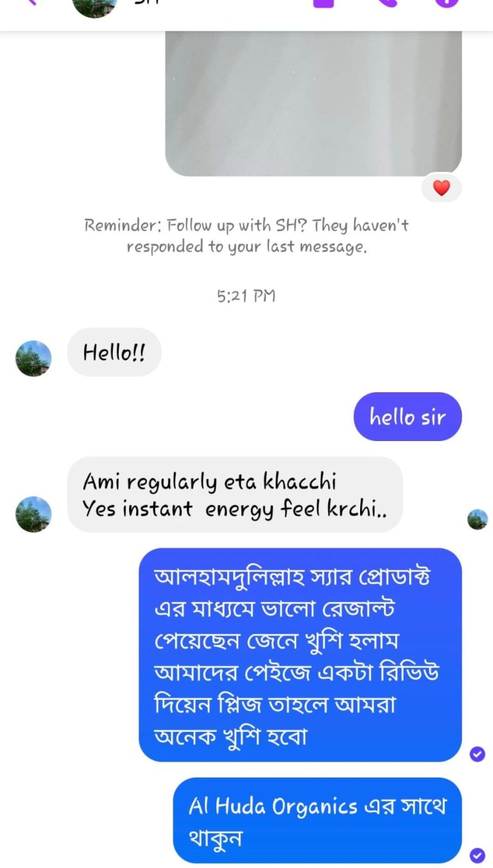Tap the 5:21 PM timestamp
This screenshot has height=868, width=493.
point(246,296)
